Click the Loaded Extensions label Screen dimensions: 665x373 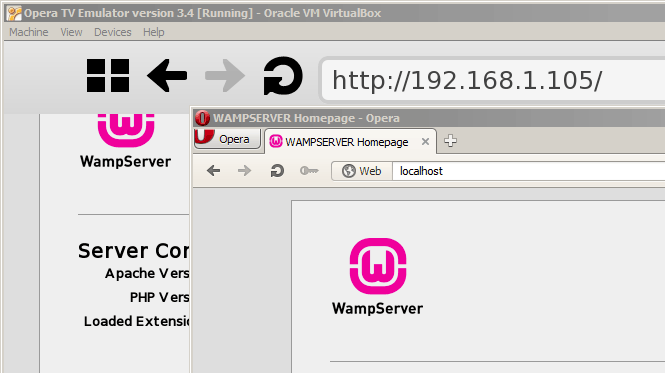(137, 321)
